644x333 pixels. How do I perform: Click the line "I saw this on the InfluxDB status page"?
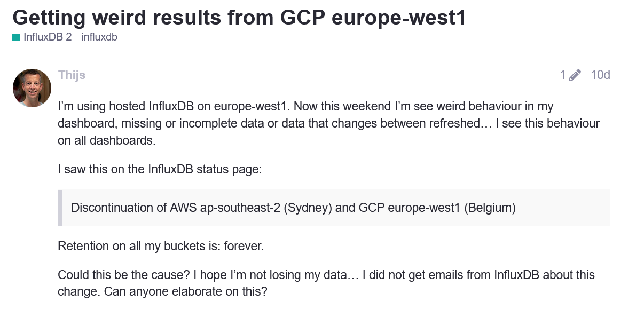160,170
